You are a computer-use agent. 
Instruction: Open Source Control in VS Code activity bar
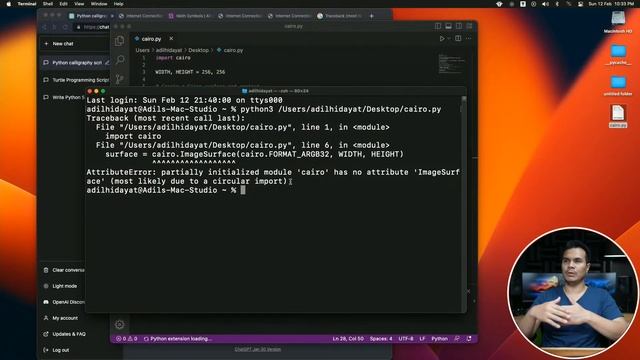[x=120, y=79]
